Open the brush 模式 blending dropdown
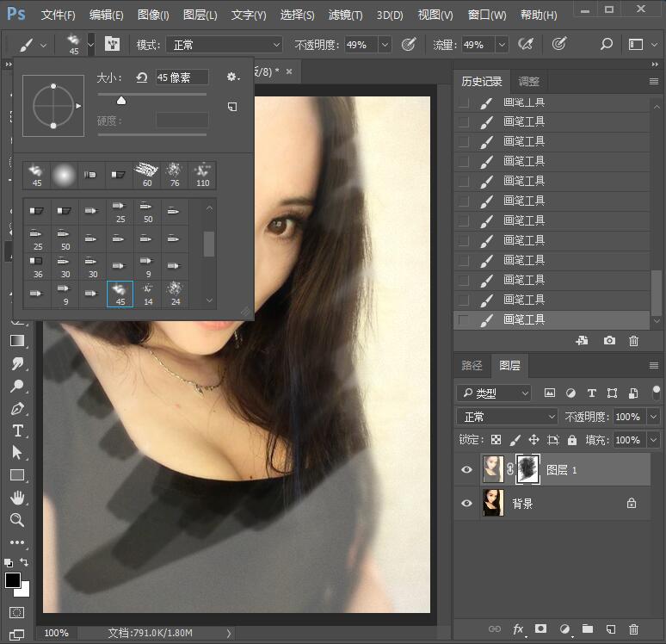Image resolution: width=666 pixels, height=644 pixels. 224,44
